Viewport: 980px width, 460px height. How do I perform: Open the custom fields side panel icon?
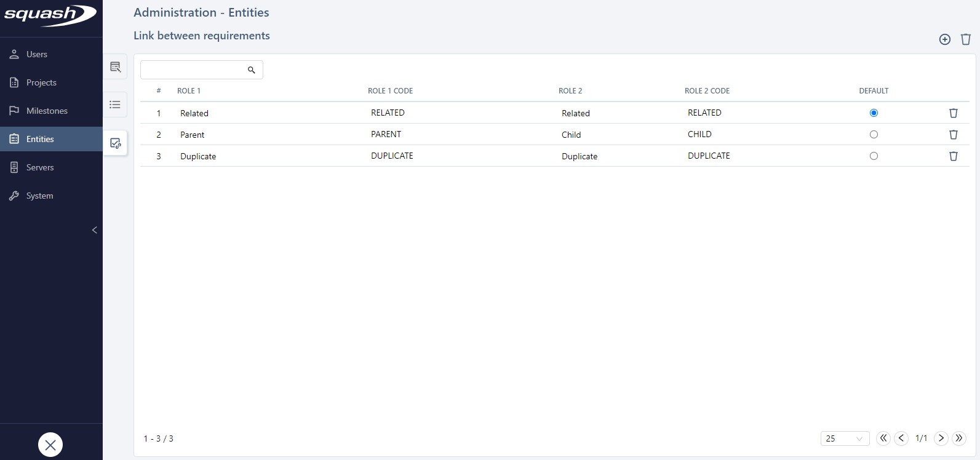tap(115, 67)
